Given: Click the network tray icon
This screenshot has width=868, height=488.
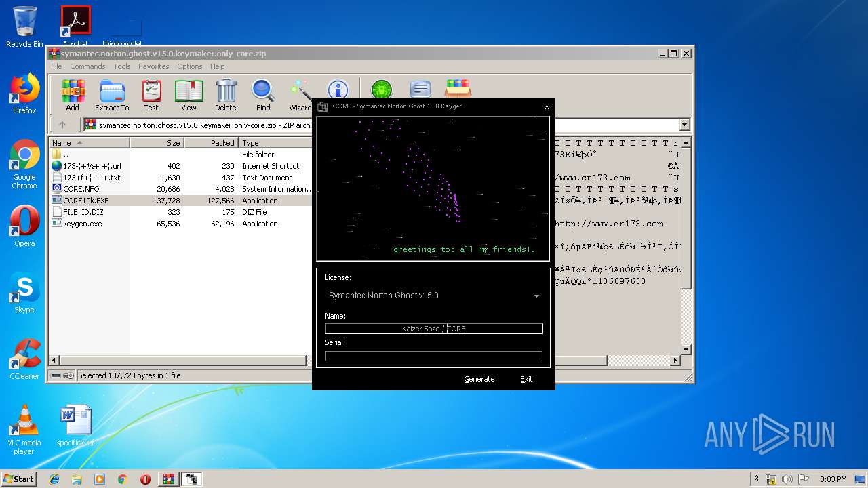Looking at the screenshot, I should (x=771, y=479).
